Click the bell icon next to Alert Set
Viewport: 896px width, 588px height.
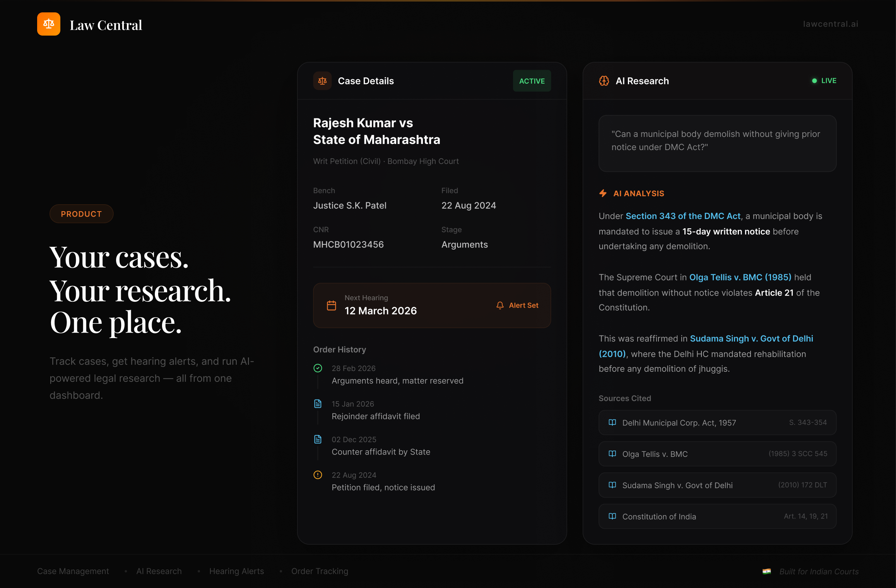coord(499,305)
